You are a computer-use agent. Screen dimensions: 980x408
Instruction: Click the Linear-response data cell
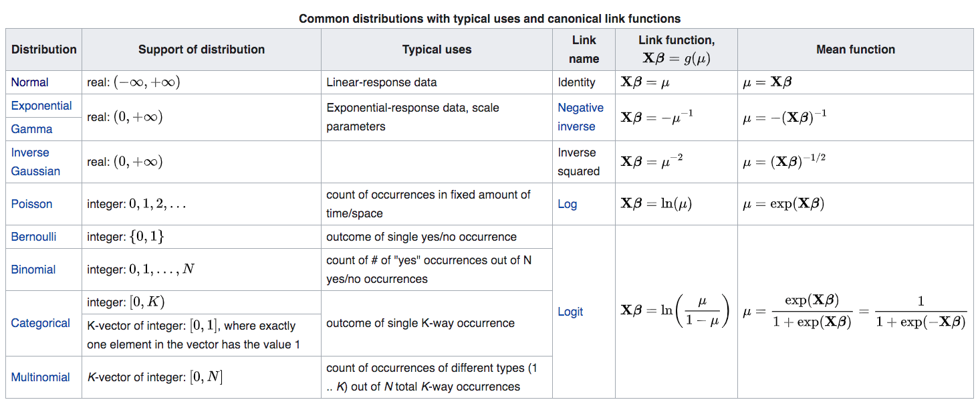pyautogui.click(x=381, y=82)
